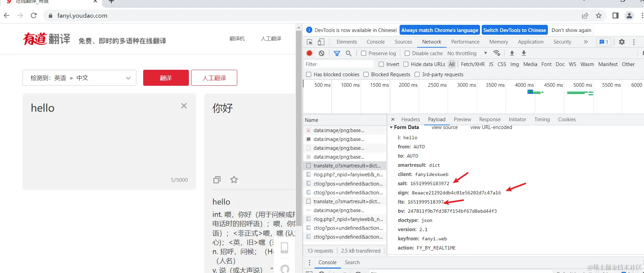Viewport: 644px width, 273px height.
Task: Open the browser side panel
Action: (615, 15)
